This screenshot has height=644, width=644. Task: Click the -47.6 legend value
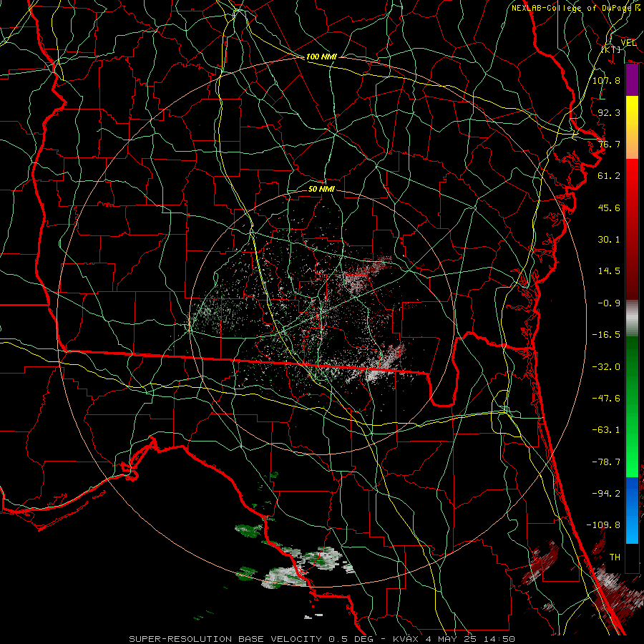click(x=606, y=399)
